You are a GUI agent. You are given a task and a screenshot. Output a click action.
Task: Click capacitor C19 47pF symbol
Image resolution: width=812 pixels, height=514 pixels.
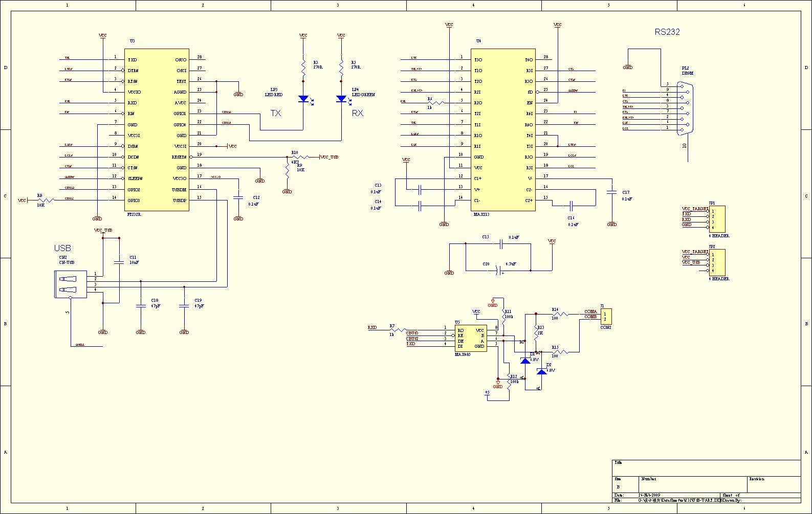pyautogui.click(x=184, y=306)
